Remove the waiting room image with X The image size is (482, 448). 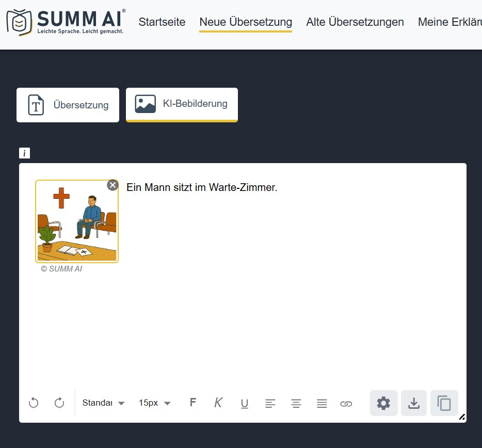[x=113, y=185]
